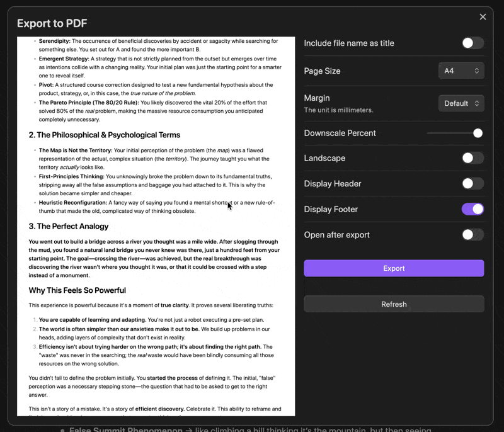Click the 'Export to PDF' dialog title
Image resolution: width=504 pixels, height=432 pixels.
coord(52,23)
